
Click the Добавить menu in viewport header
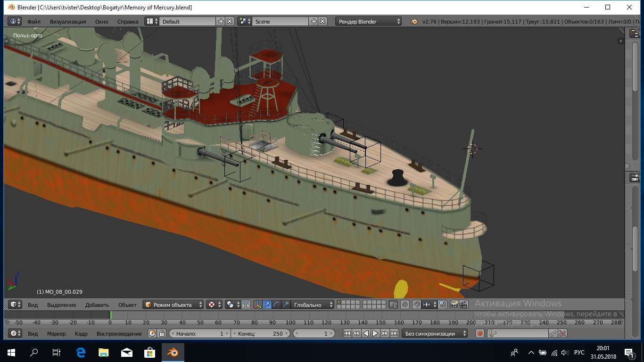point(97,304)
